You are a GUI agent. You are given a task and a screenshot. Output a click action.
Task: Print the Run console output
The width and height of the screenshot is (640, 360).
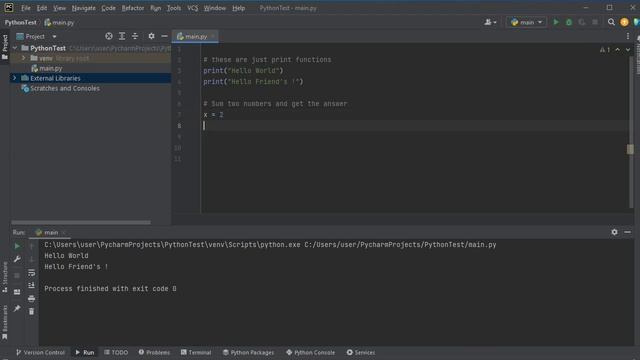(x=31, y=298)
